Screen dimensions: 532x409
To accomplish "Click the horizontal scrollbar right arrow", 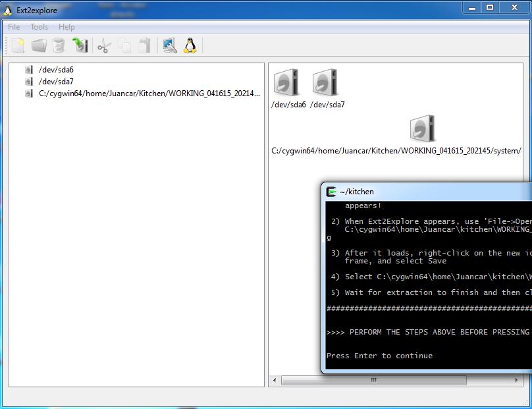I will [517, 380].
